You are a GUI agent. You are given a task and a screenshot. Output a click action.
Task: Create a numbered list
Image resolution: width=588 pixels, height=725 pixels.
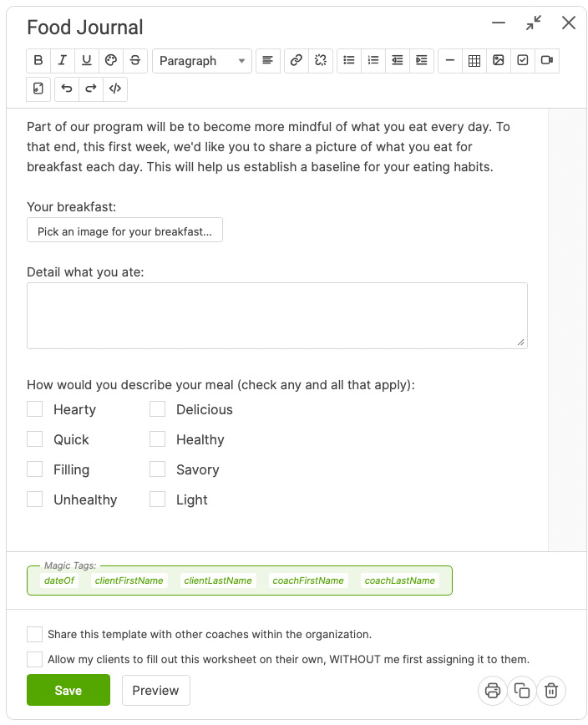point(373,60)
